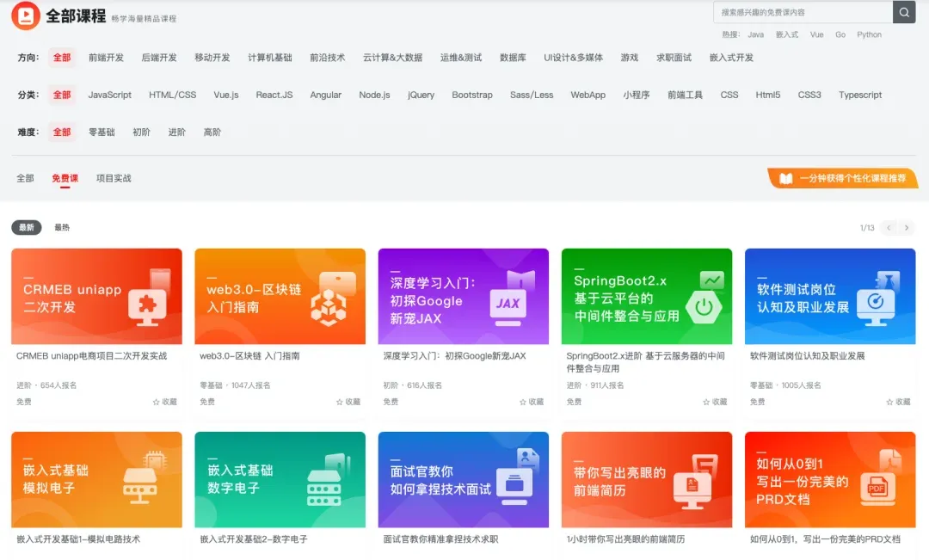This screenshot has width=929, height=560.
Task: Filter difficulty by 初阶
Action: [x=141, y=132]
